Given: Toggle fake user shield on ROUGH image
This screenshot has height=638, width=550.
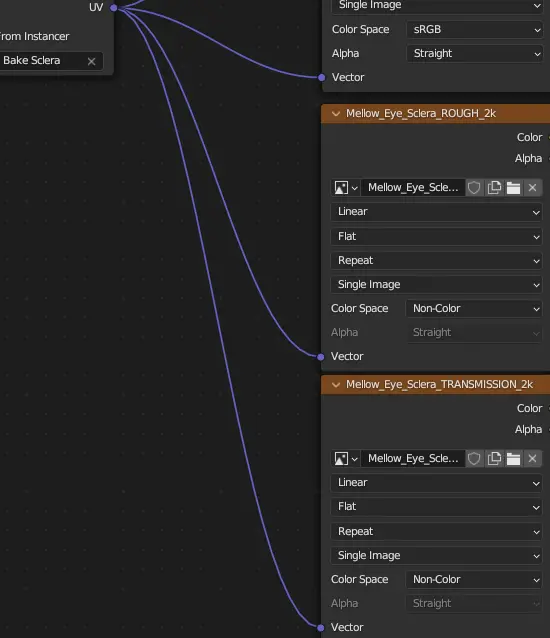Looking at the screenshot, I should [474, 188].
